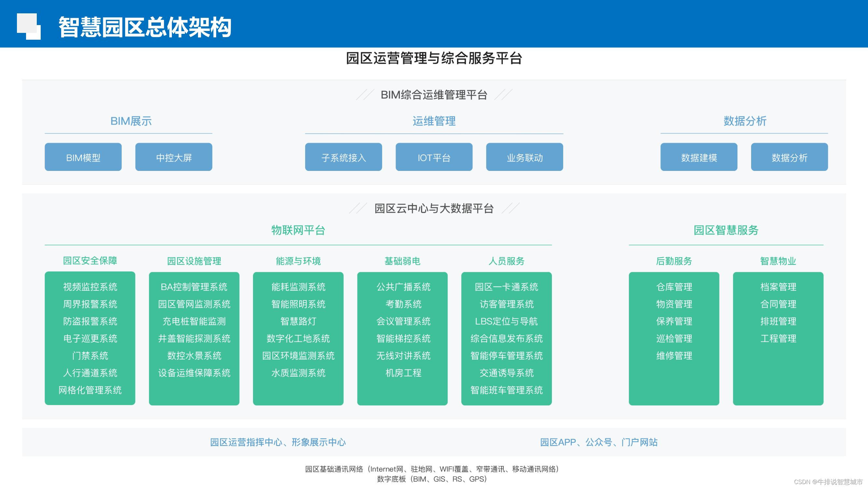Click 视频监控系统 in the security list
Screen dimensions: 868x488
point(90,287)
